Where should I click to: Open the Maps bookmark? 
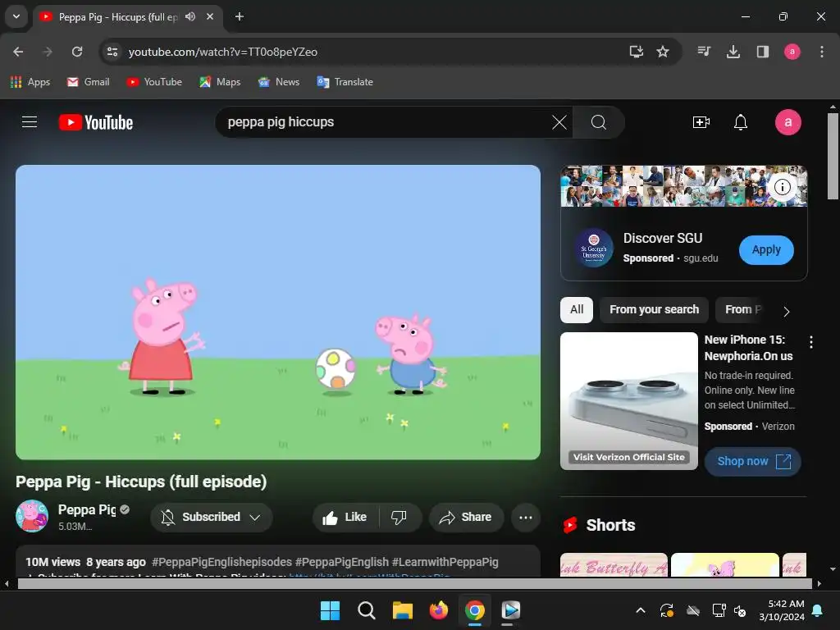(220, 82)
